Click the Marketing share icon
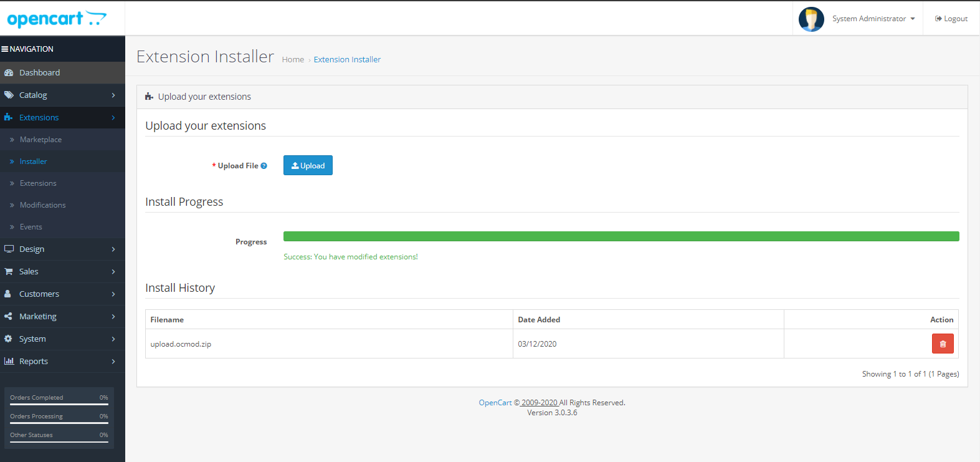The width and height of the screenshot is (980, 462). (8, 316)
